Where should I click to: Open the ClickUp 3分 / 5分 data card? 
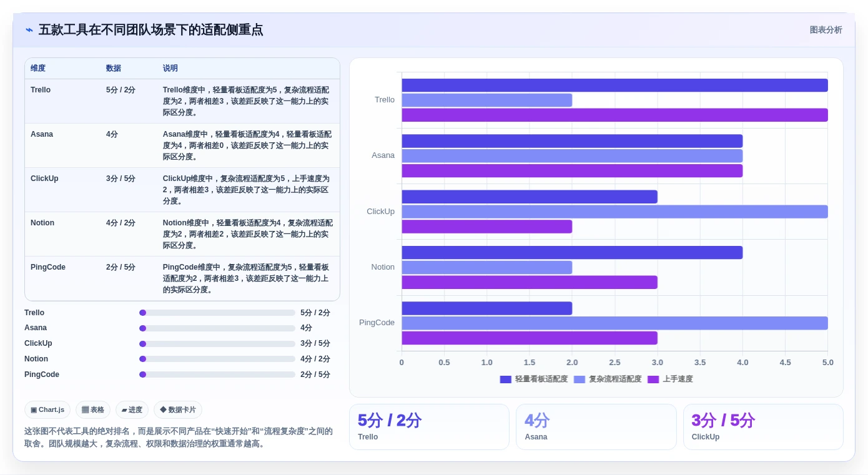tap(763, 427)
